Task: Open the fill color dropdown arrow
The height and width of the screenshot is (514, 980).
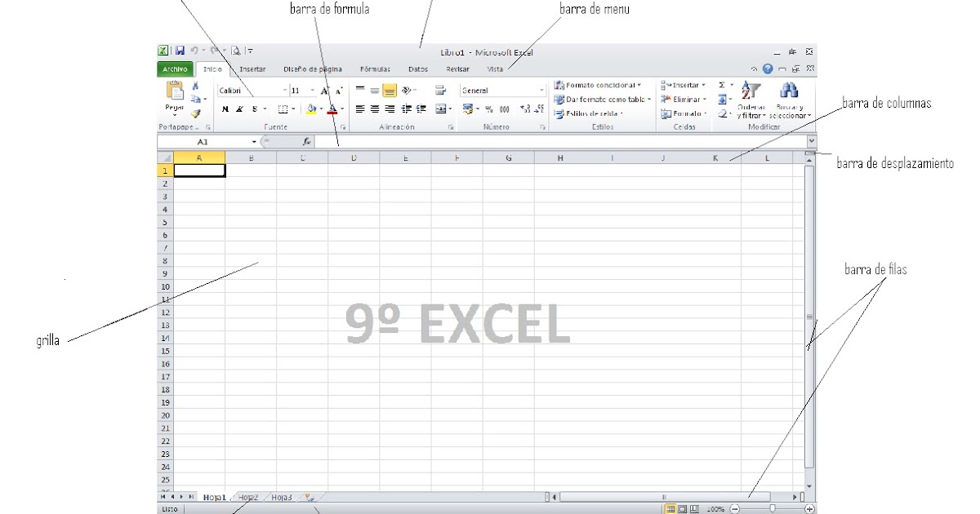Action: [x=321, y=109]
